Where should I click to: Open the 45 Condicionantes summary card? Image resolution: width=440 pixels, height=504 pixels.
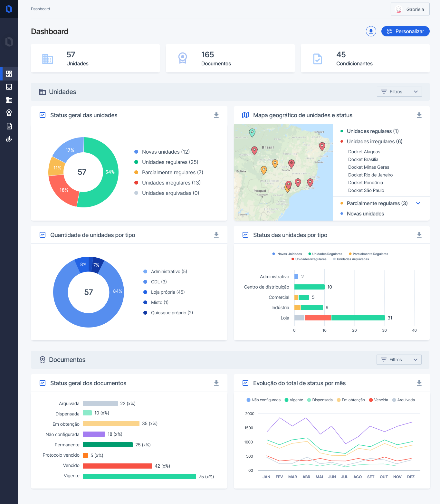click(x=365, y=58)
